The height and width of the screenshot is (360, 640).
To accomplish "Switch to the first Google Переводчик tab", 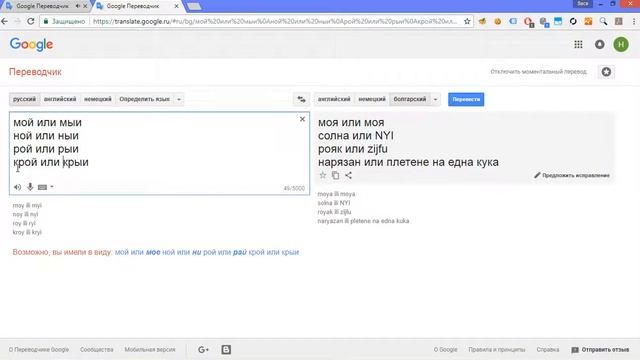I will (42, 6).
